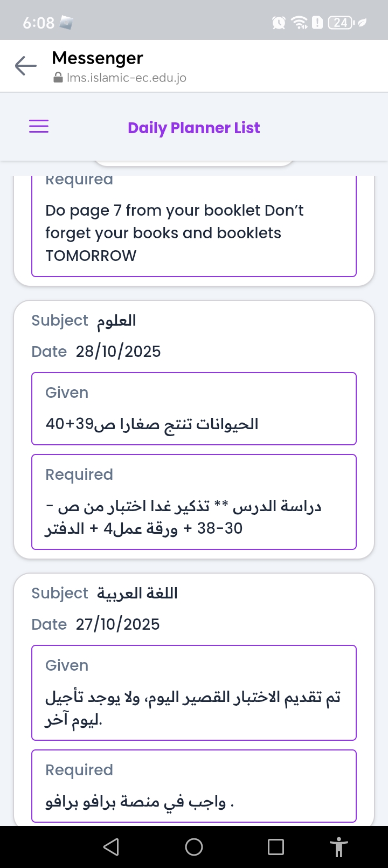The image size is (388, 868).
Task: Tap the Messenger page title
Action: [x=98, y=58]
